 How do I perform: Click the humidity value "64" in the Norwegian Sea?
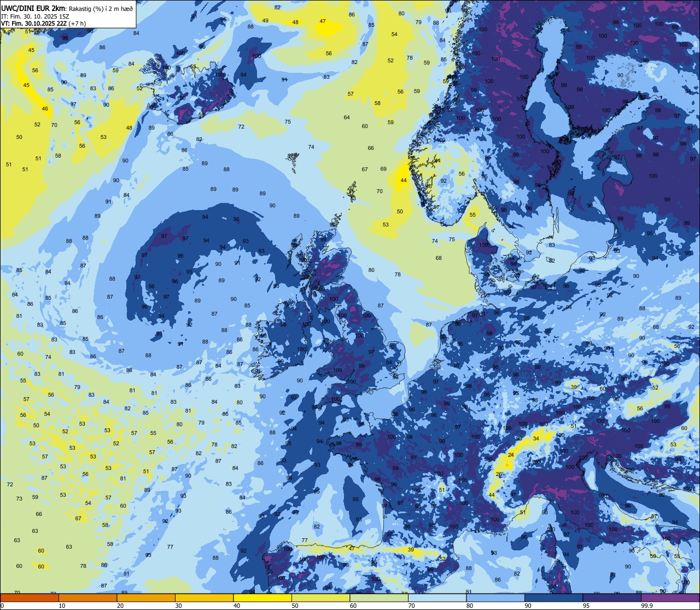coord(347,118)
